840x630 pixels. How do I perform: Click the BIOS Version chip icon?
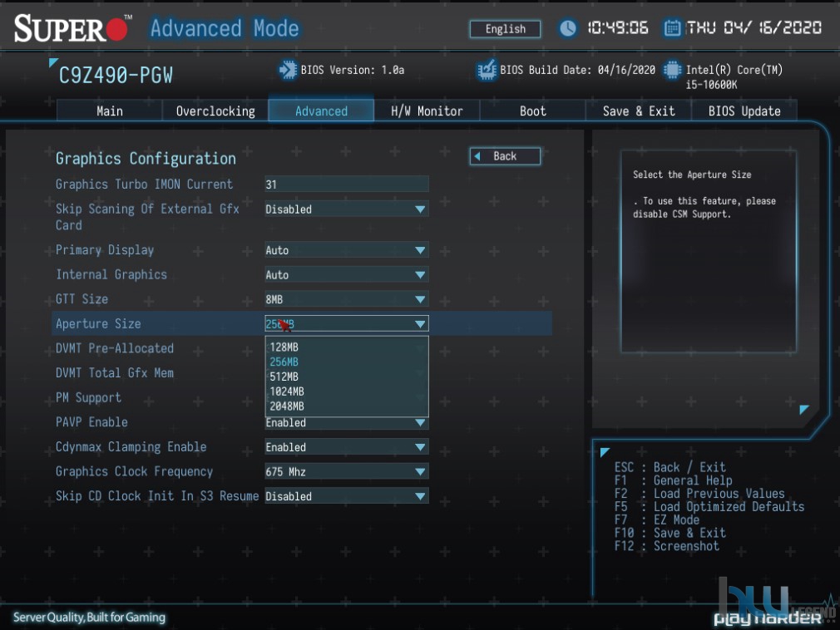tap(288, 70)
